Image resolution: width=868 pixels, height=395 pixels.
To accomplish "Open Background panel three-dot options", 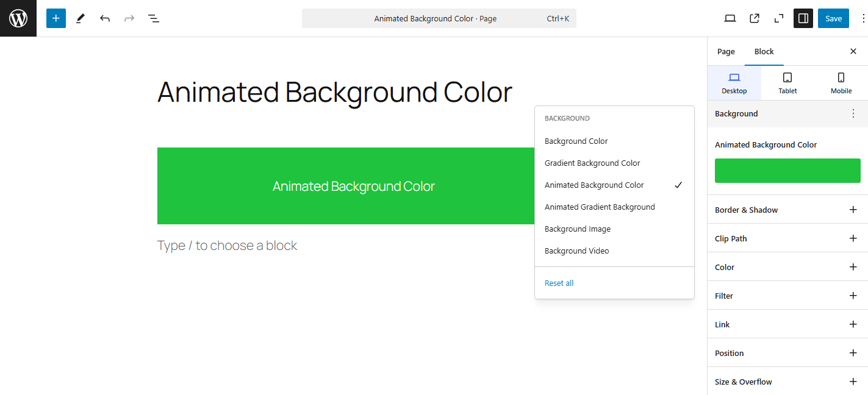I will tap(853, 113).
